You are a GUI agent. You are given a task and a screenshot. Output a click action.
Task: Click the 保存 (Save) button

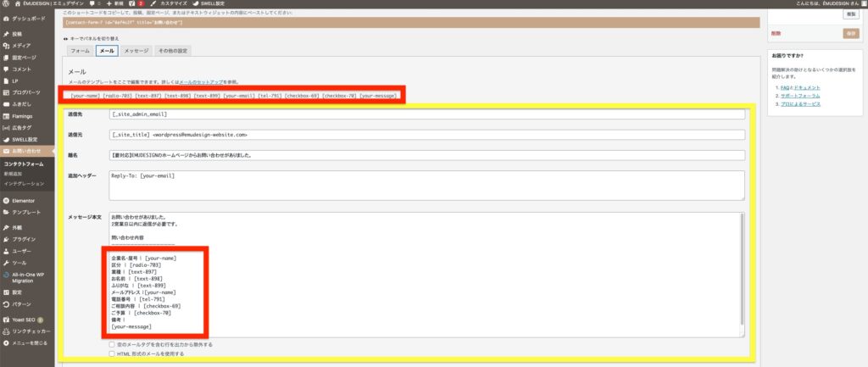coord(850,33)
